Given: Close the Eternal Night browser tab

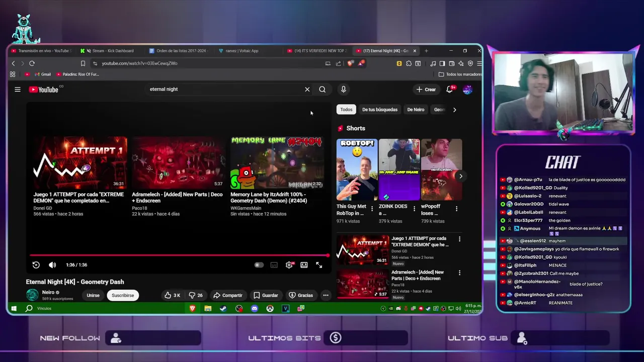Looking at the screenshot, I should pos(415,51).
